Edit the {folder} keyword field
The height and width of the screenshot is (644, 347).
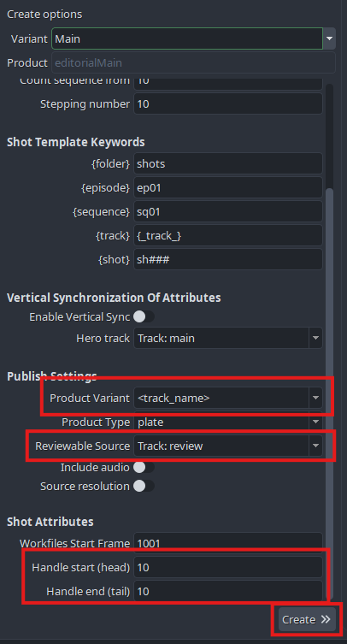pyautogui.click(x=228, y=164)
